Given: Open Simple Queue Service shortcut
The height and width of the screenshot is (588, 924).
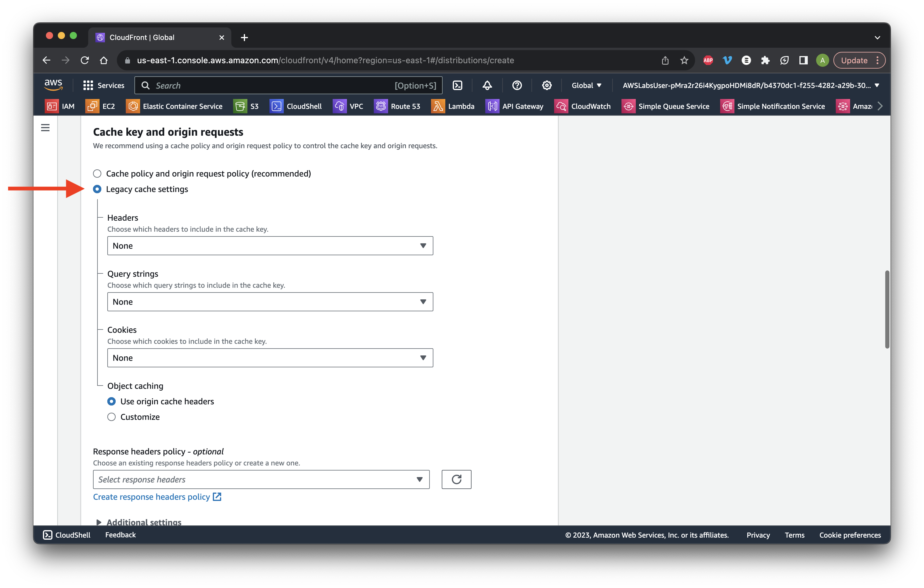Looking at the screenshot, I should point(665,106).
